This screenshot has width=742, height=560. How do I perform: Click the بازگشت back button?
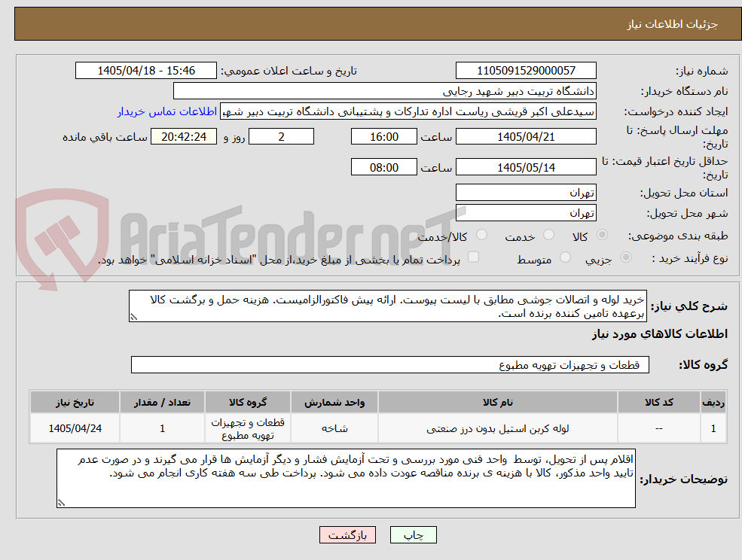347,535
